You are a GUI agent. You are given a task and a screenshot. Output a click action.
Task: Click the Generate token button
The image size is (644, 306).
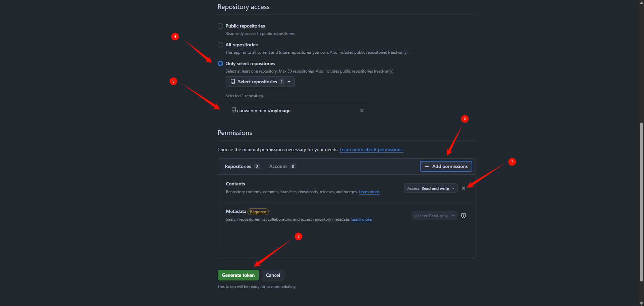pyautogui.click(x=238, y=275)
